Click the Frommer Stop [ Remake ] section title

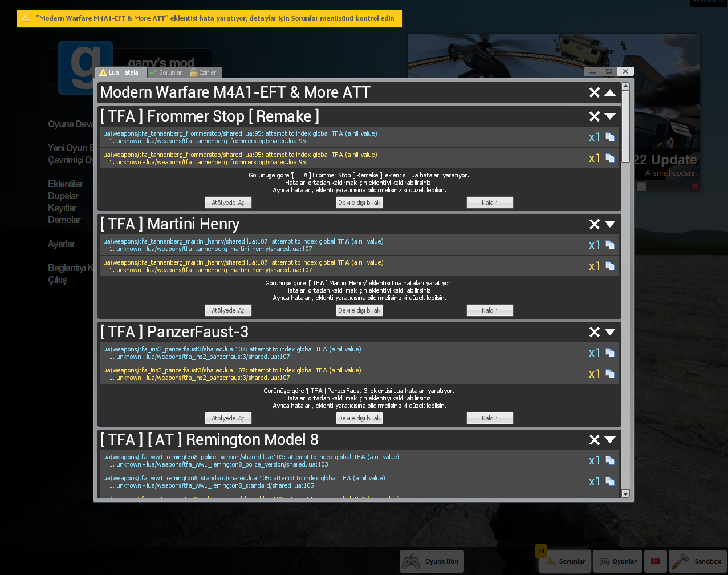210,116
